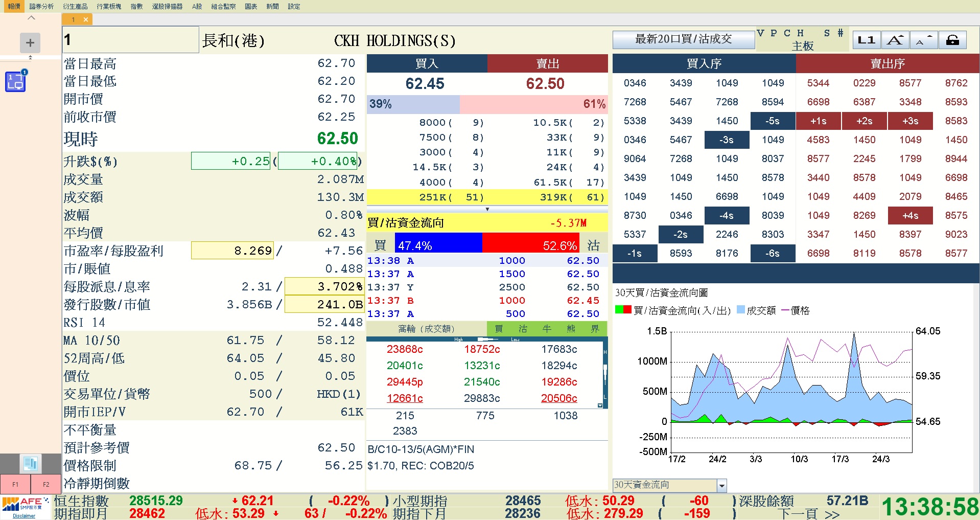Click the AFE logo in status bar
The image size is (980, 520).
click(26, 504)
